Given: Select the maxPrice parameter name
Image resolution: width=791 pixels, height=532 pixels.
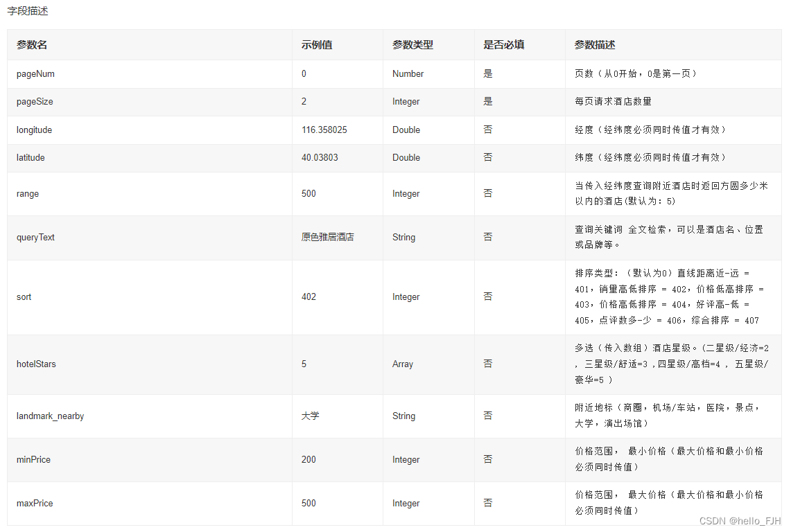Looking at the screenshot, I should point(35,504).
